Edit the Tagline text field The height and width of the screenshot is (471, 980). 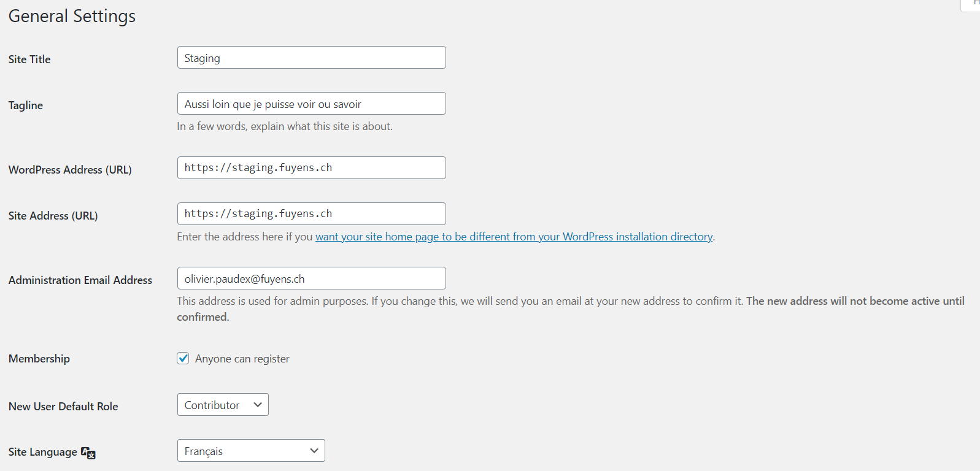pos(311,104)
